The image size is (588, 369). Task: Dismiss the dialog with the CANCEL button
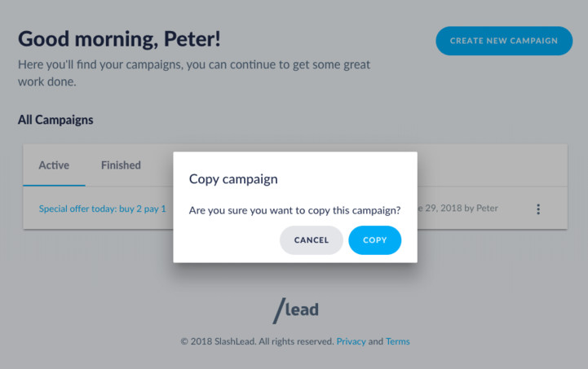312,240
